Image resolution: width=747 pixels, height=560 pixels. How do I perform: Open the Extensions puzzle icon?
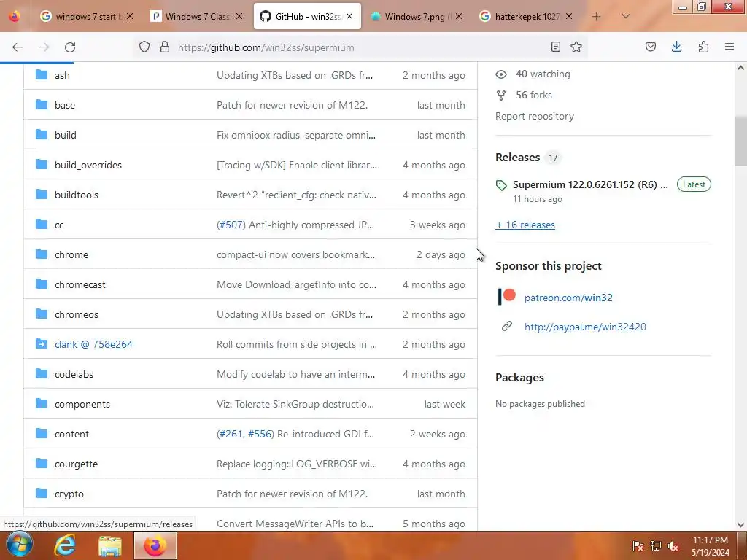click(x=703, y=47)
